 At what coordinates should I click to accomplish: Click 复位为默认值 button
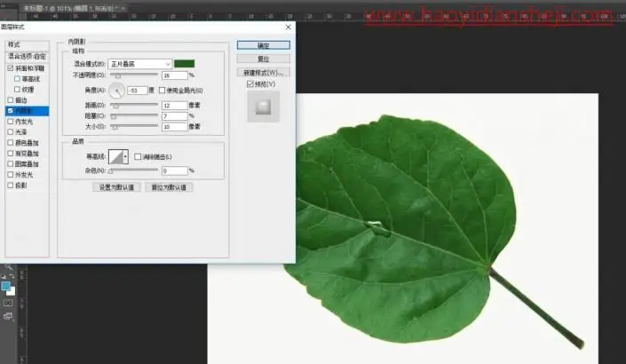pyautogui.click(x=169, y=187)
